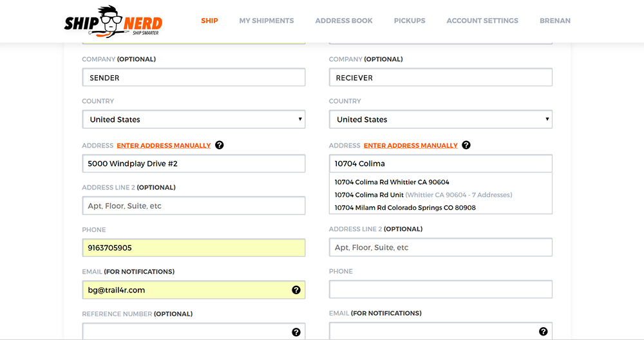The height and width of the screenshot is (340, 644).
Task: Click sender Address Line 2 field
Action: click(x=193, y=206)
